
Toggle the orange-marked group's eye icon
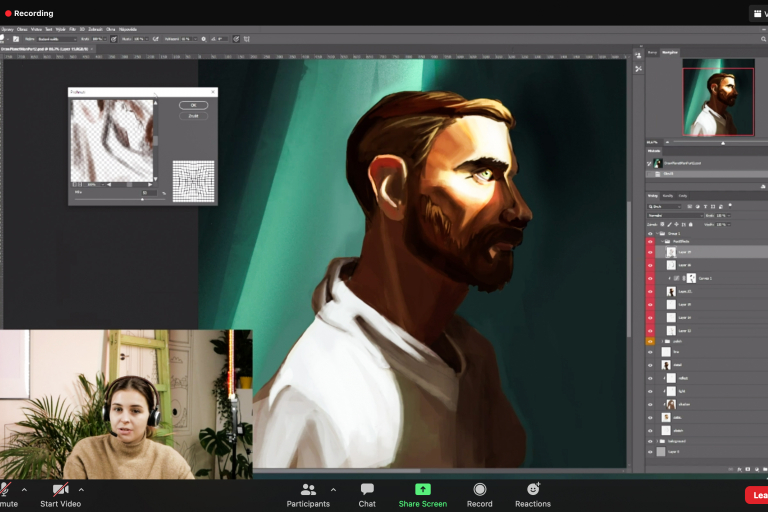pyautogui.click(x=650, y=341)
